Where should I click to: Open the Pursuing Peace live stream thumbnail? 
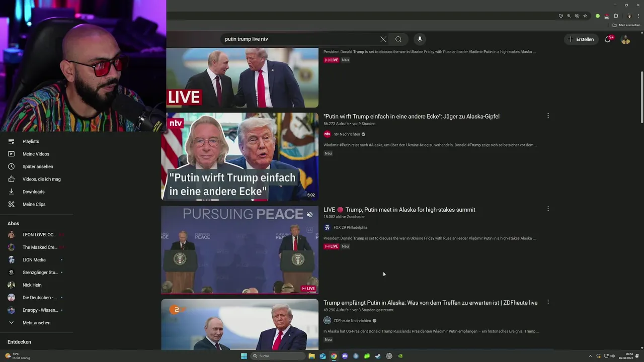pos(239,250)
